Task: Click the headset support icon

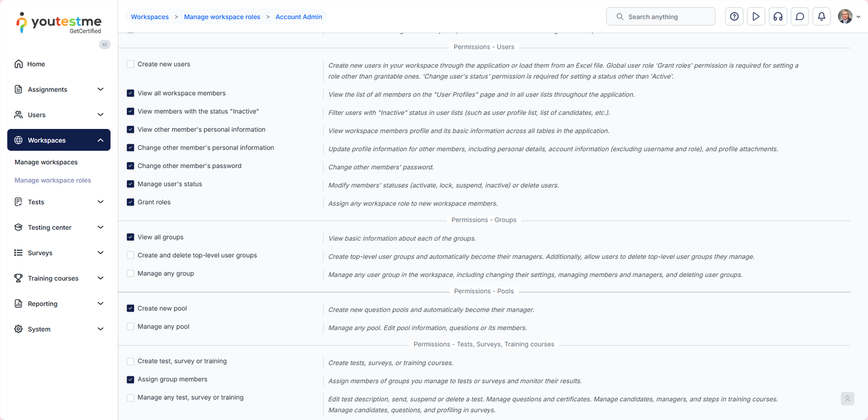Action: [778, 17]
